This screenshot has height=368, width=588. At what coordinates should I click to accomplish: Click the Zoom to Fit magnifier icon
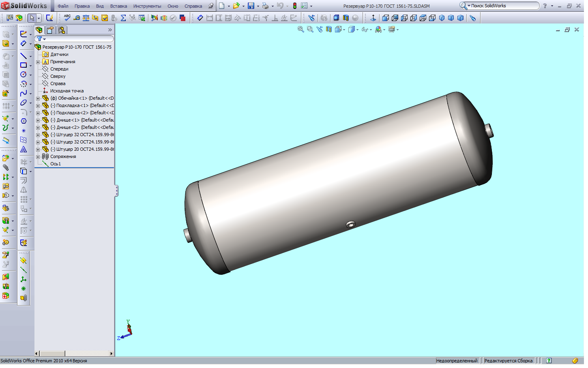coord(300,30)
